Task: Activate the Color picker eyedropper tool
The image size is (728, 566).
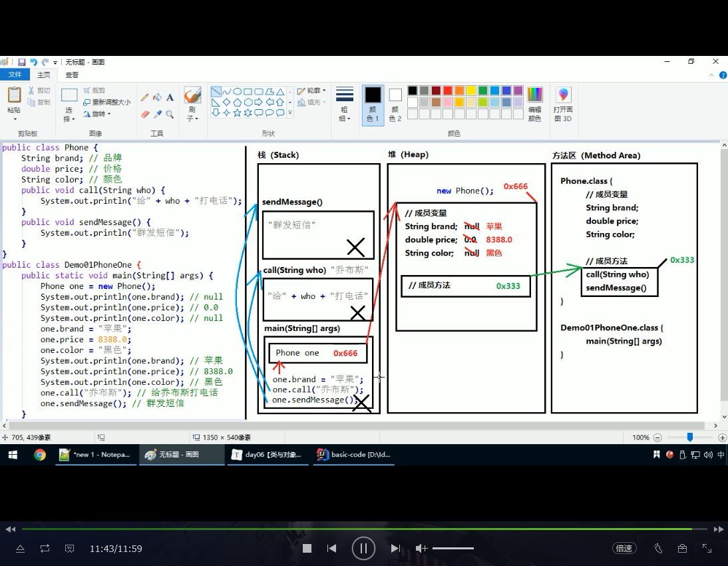Action: click(158, 115)
